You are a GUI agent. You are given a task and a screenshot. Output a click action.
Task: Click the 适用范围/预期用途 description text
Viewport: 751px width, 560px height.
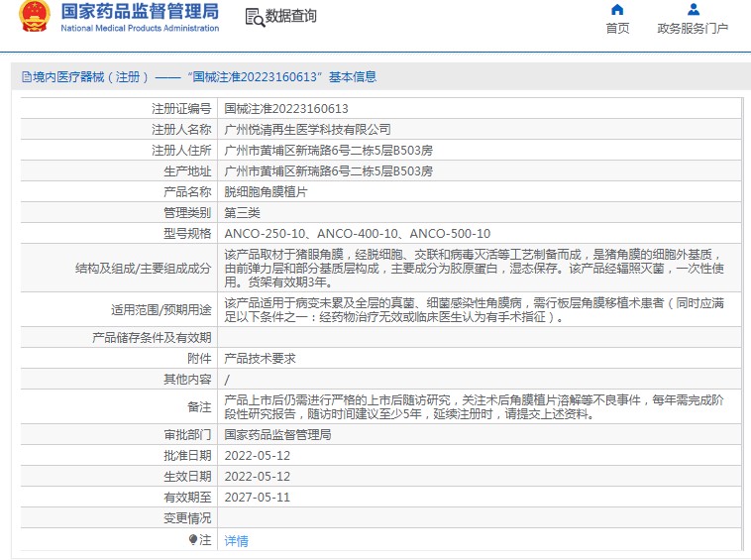tap(475, 310)
